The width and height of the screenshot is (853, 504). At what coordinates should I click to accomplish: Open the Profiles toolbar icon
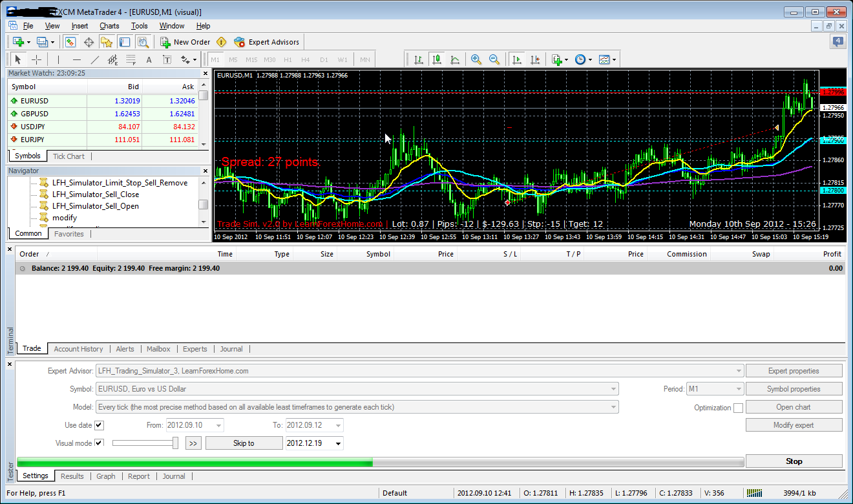click(45, 42)
